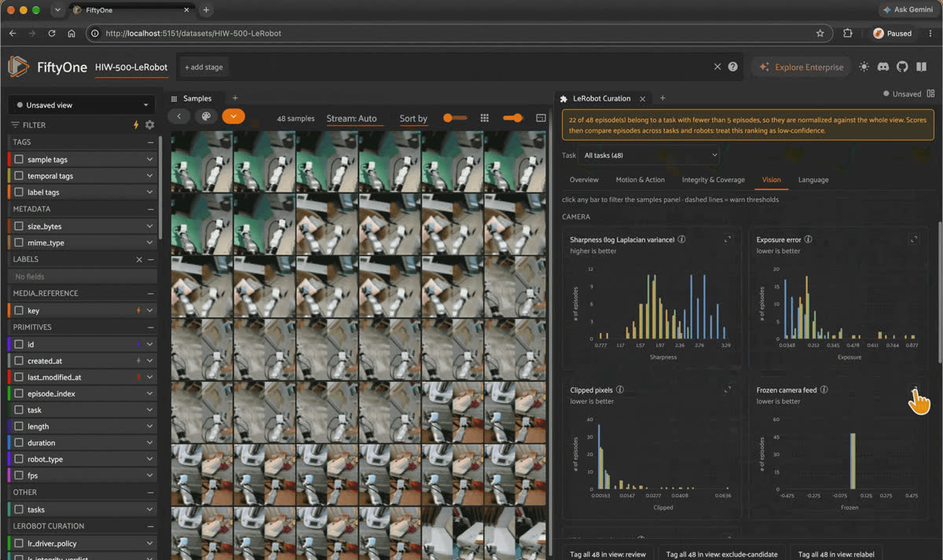Check the sample tags checkbox

19,159
